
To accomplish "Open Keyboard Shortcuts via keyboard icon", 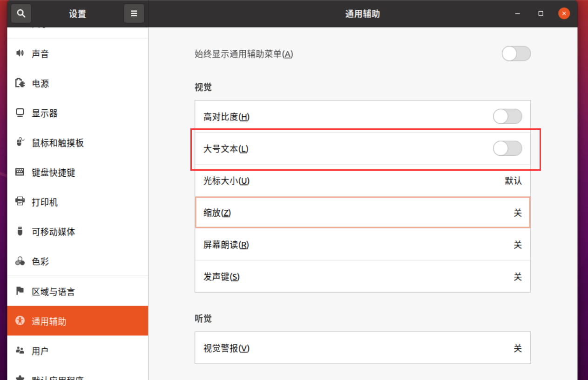I will 20,173.
